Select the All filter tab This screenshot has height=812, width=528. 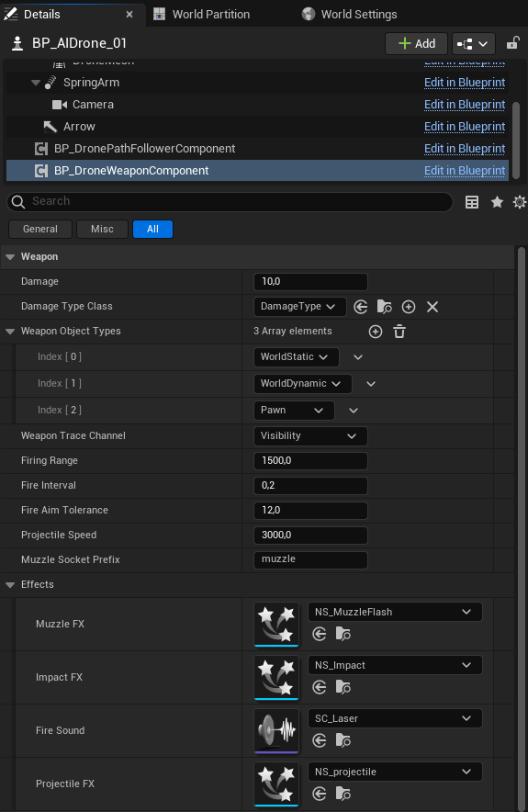tap(152, 229)
